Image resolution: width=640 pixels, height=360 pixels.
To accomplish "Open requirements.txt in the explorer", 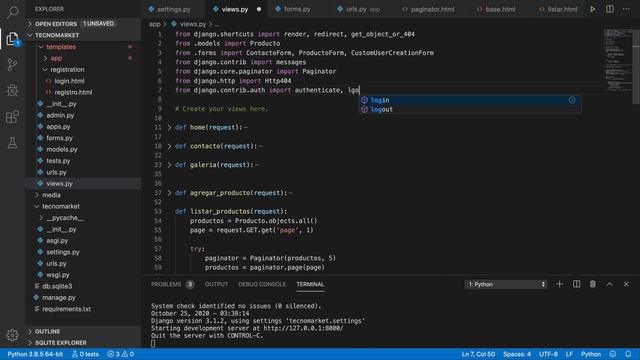I will click(x=84, y=309).
